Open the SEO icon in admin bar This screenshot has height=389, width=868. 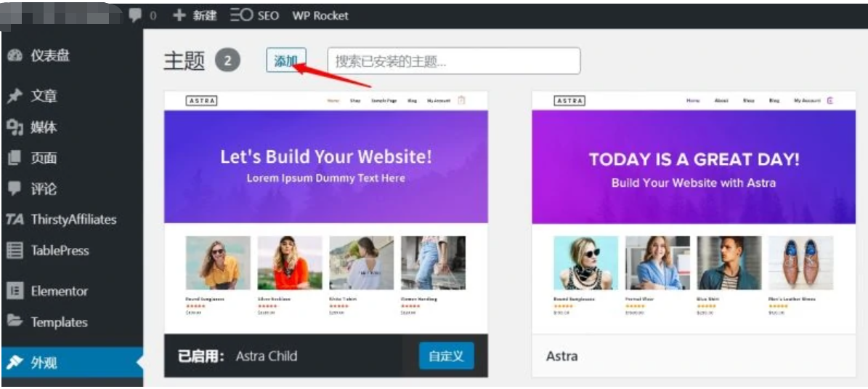click(x=242, y=15)
